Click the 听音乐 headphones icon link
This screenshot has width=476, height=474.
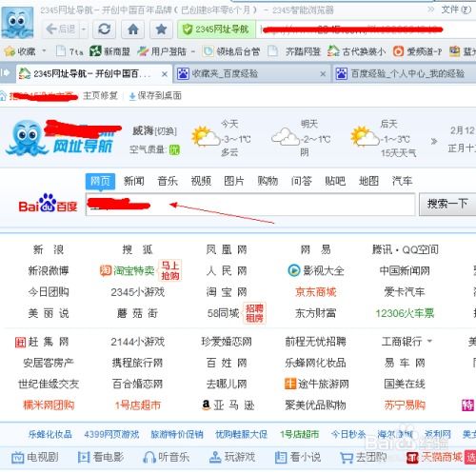166,458
